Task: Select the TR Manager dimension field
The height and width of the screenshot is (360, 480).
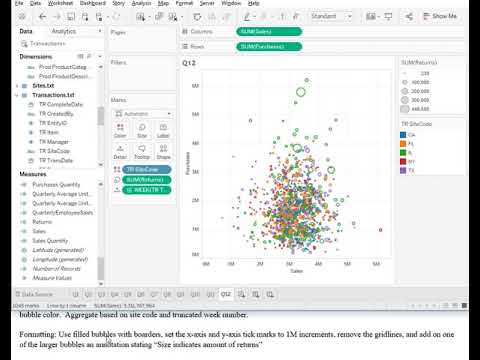Action: tap(54, 142)
